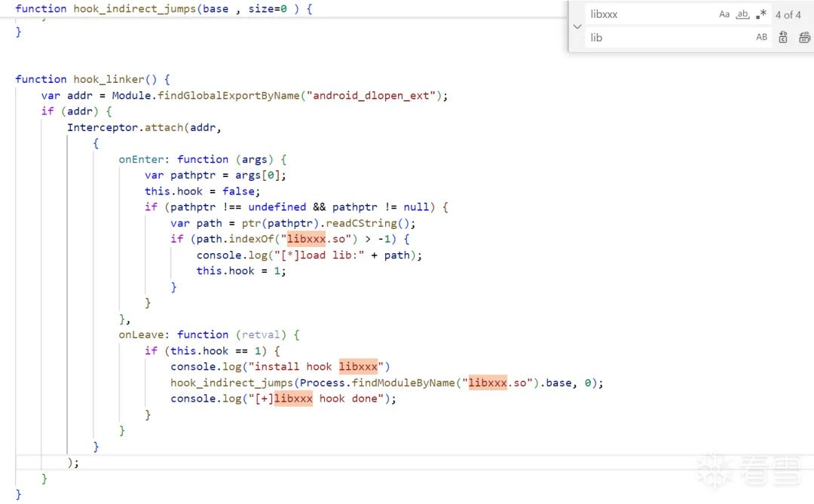Toggle Use Regular Expression (.*) option
Viewport: 814px width, 504px height.
(x=761, y=14)
